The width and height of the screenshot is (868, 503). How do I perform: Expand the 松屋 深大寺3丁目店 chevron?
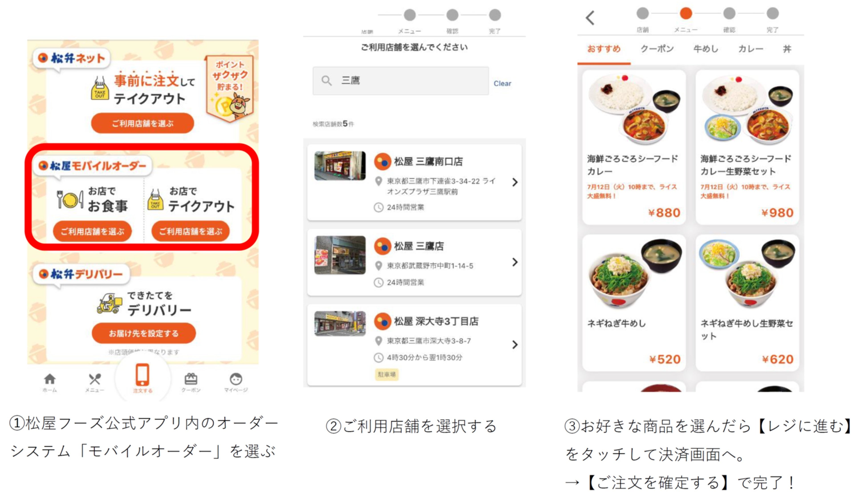point(515,344)
